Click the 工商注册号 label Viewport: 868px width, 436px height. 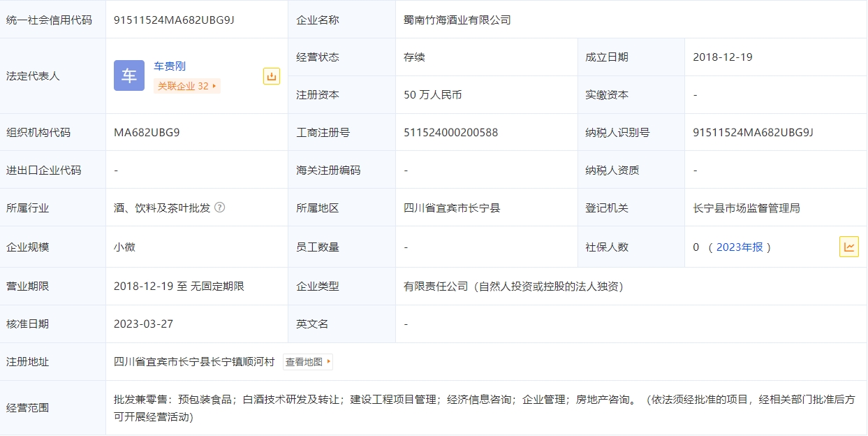click(323, 133)
